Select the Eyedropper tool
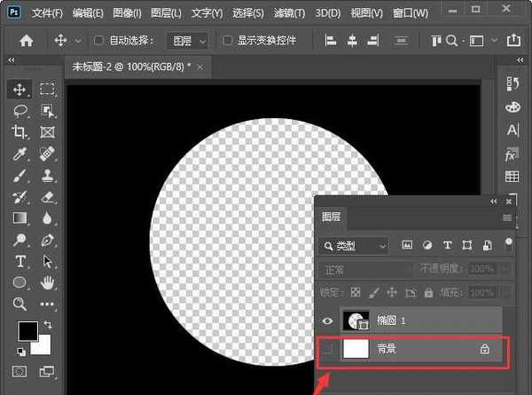 20,154
